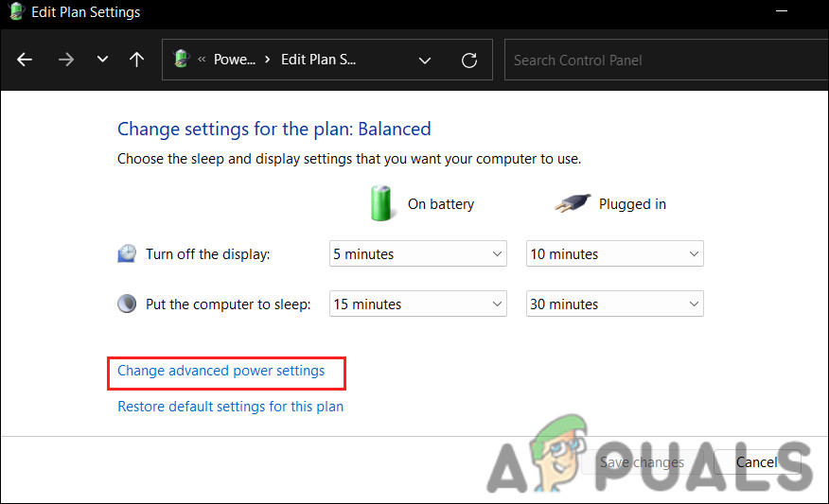Click the On battery column label

441,204
